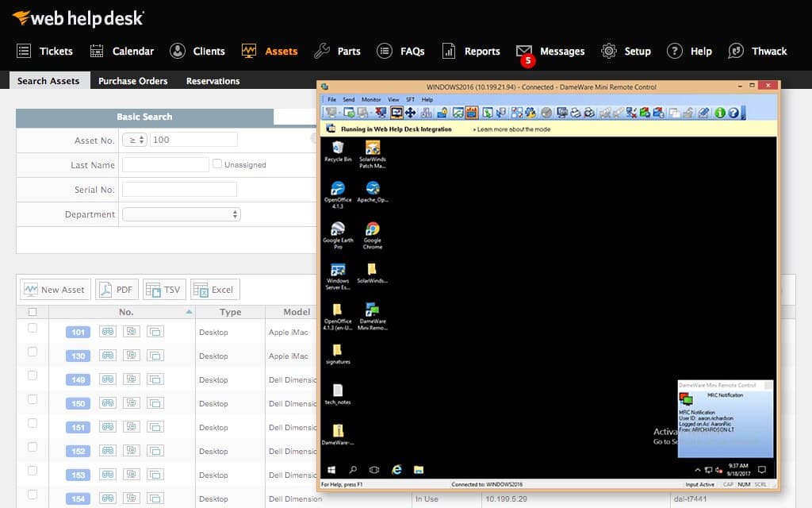Click inside the Serial No. field
The image size is (812, 508).
click(x=179, y=189)
